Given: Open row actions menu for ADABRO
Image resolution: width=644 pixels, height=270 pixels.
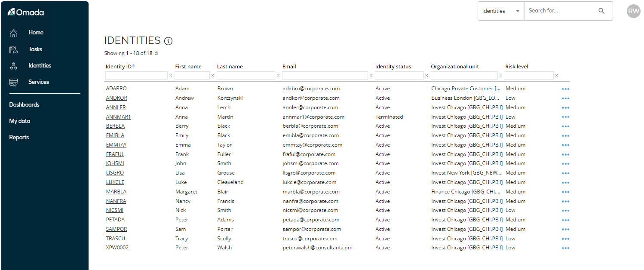Looking at the screenshot, I should pos(565,89).
